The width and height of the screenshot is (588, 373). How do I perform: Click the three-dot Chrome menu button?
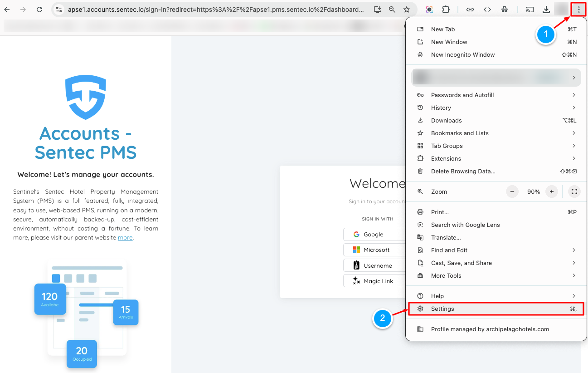coord(578,9)
